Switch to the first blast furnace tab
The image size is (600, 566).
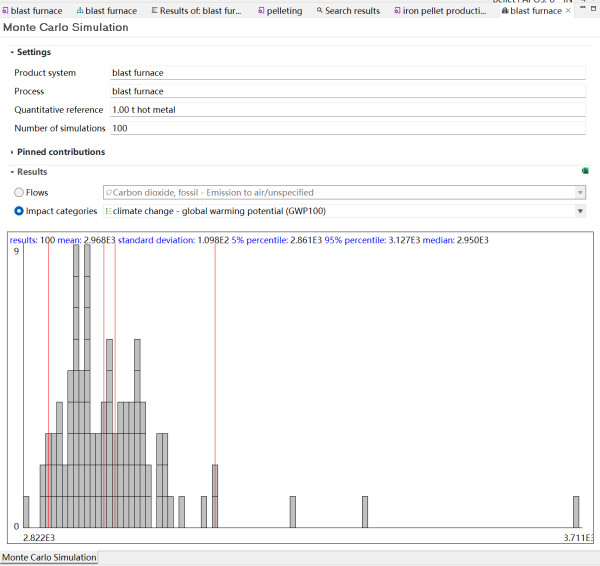[32, 11]
